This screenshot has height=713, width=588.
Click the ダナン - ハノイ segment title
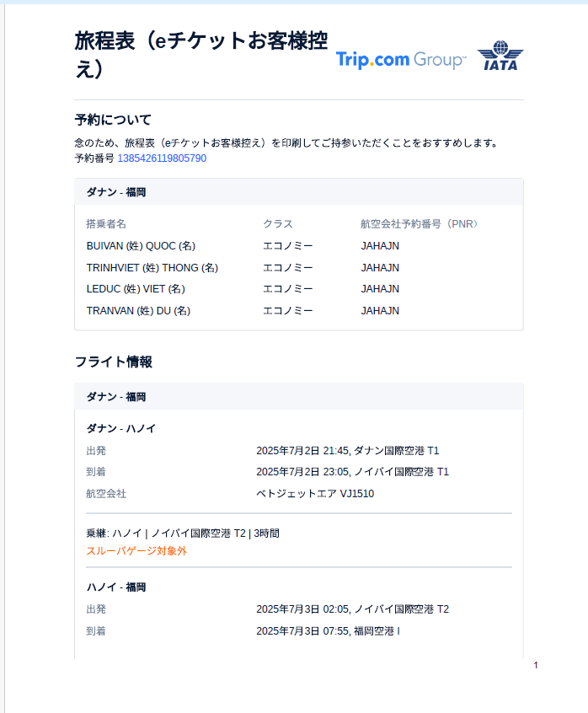click(x=121, y=428)
